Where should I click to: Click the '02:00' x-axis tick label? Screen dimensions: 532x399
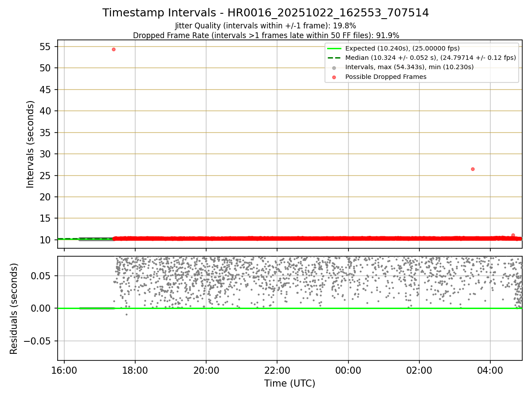click(x=419, y=370)
